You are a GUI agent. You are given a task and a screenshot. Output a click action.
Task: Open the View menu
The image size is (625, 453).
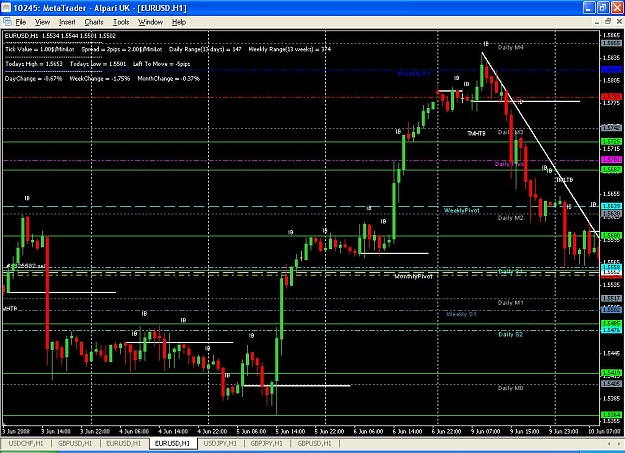[x=42, y=22]
